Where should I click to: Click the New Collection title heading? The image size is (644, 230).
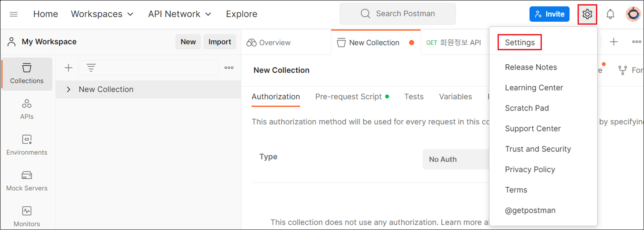pyautogui.click(x=282, y=70)
